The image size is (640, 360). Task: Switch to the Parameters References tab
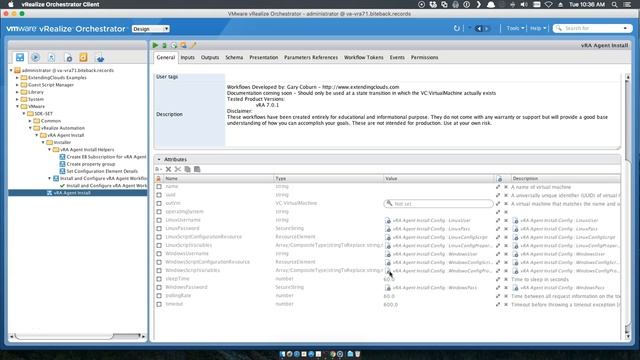click(311, 58)
